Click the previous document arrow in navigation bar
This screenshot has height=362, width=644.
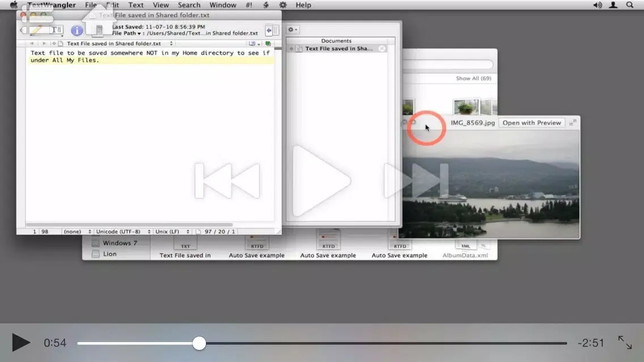(x=32, y=44)
